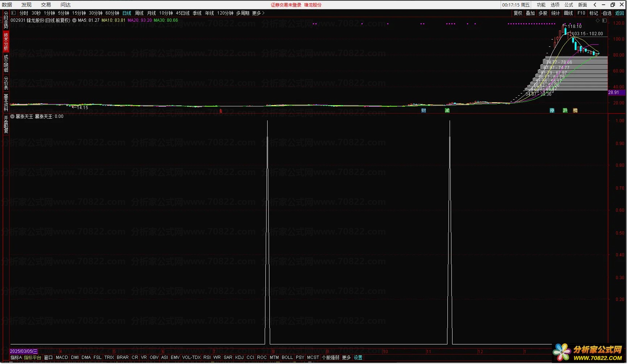Select the 5分钟 period
The height and width of the screenshot is (364, 628).
coord(63,13)
